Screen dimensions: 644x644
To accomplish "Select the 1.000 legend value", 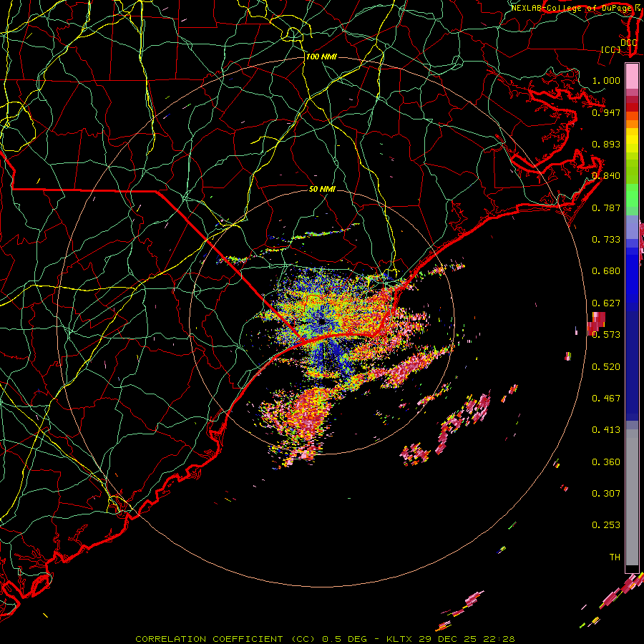I will (606, 80).
